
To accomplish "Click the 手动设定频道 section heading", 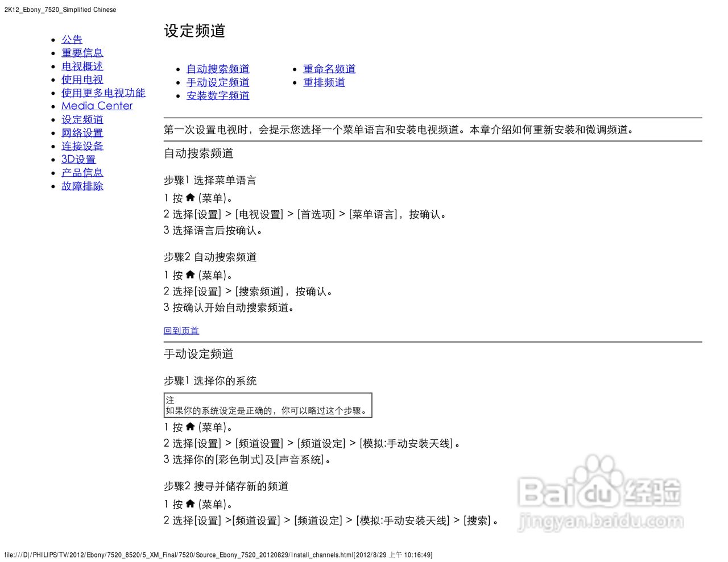I will tap(198, 354).
